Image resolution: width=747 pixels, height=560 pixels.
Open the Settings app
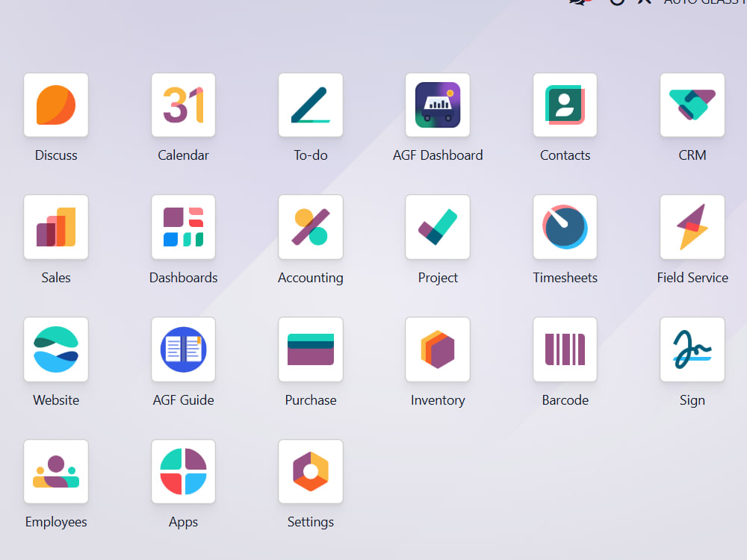tap(311, 471)
